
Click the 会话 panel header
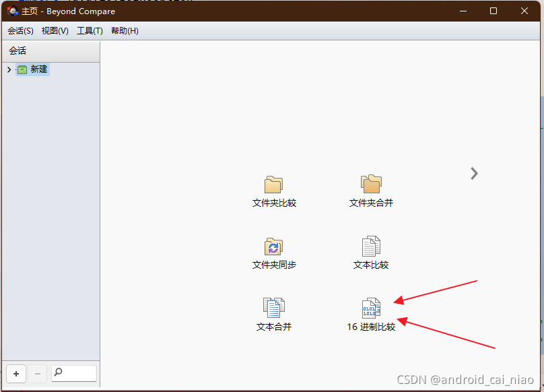pyautogui.click(x=51, y=51)
